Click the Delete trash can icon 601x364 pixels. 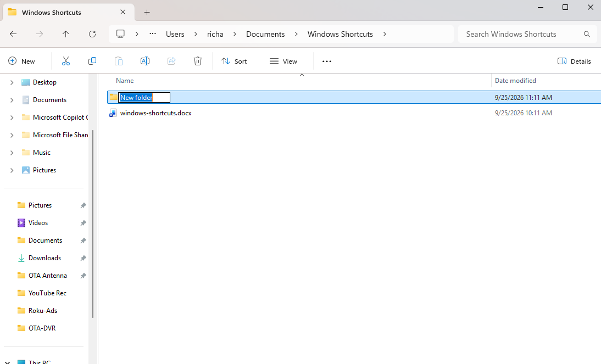pyautogui.click(x=197, y=61)
